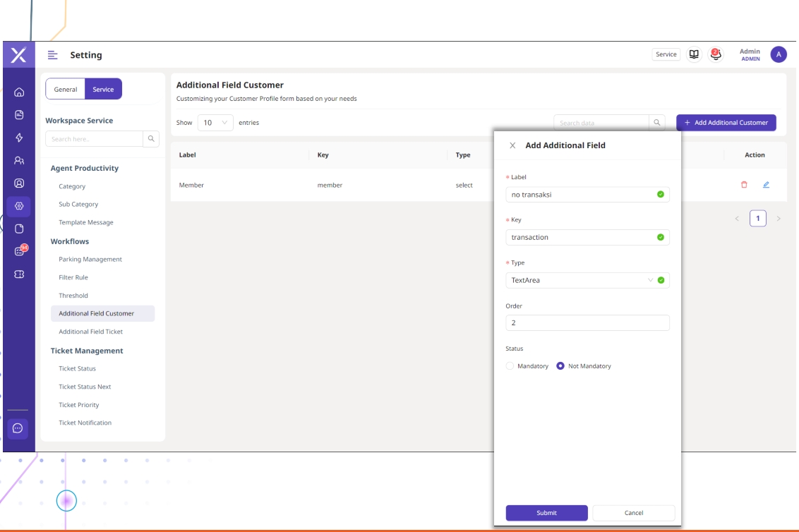Click the notification bell icon
Screen dimensions: 799x532
point(716,54)
